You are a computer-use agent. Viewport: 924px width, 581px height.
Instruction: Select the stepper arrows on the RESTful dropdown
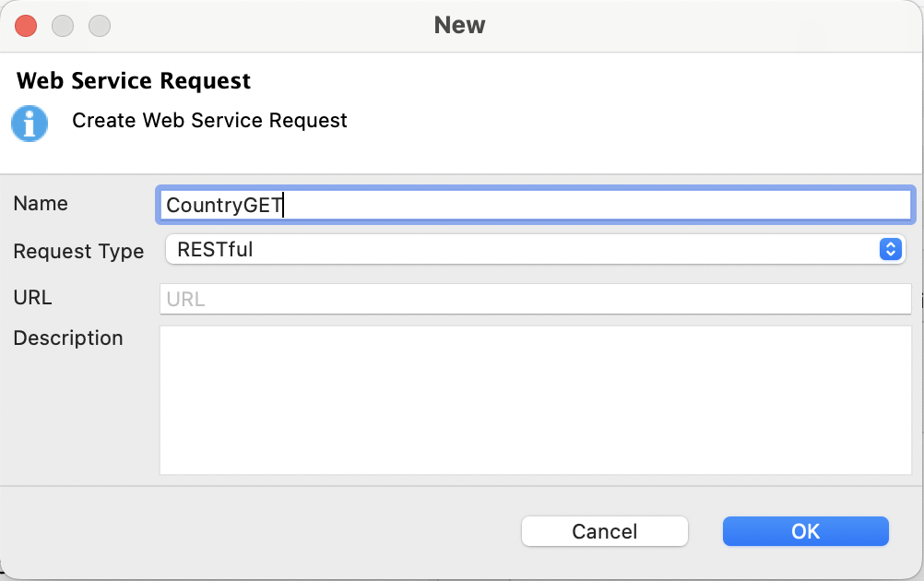tap(889, 249)
